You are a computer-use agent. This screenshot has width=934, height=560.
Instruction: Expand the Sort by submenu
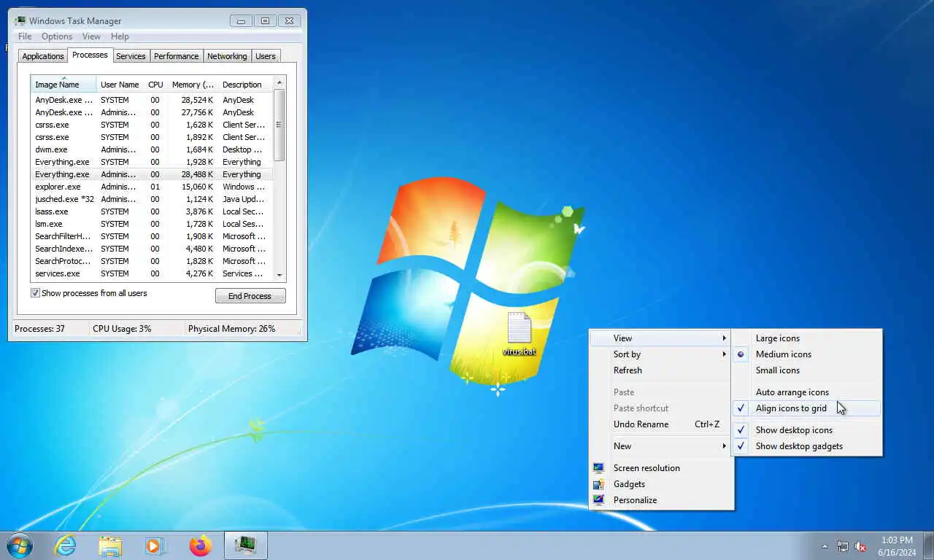(660, 354)
